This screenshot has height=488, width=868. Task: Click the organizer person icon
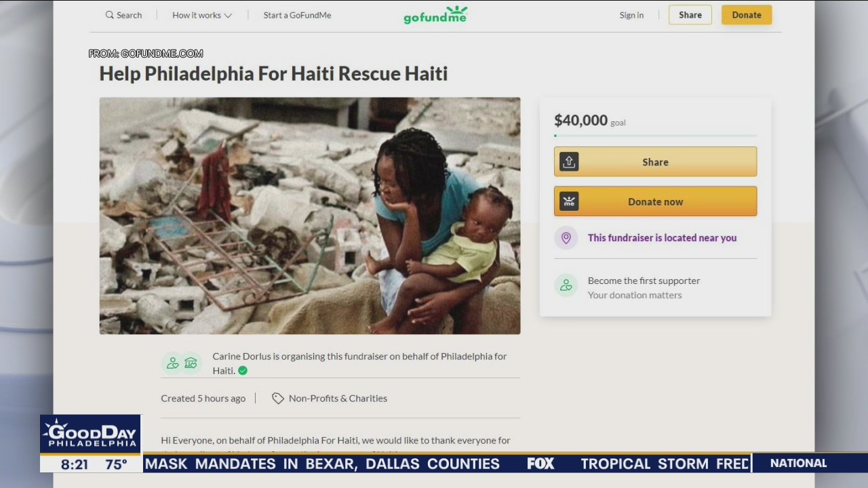click(x=173, y=363)
